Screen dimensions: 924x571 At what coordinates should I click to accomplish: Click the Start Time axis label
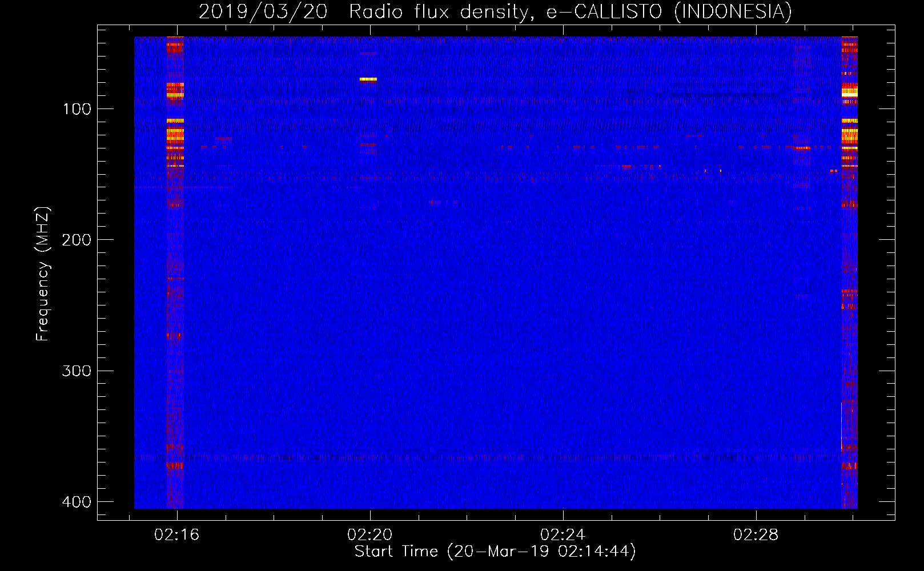[495, 552]
